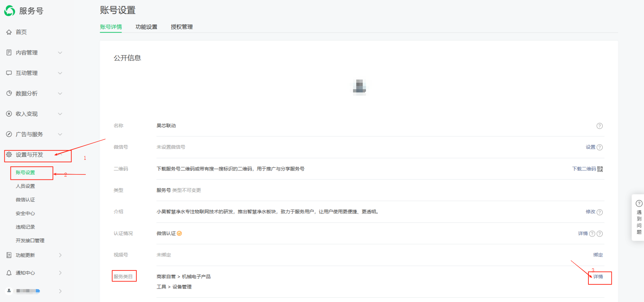Viewport: 644px width, 302px height.
Task: Open 首页 home icon in sidebar
Action: coord(9,32)
